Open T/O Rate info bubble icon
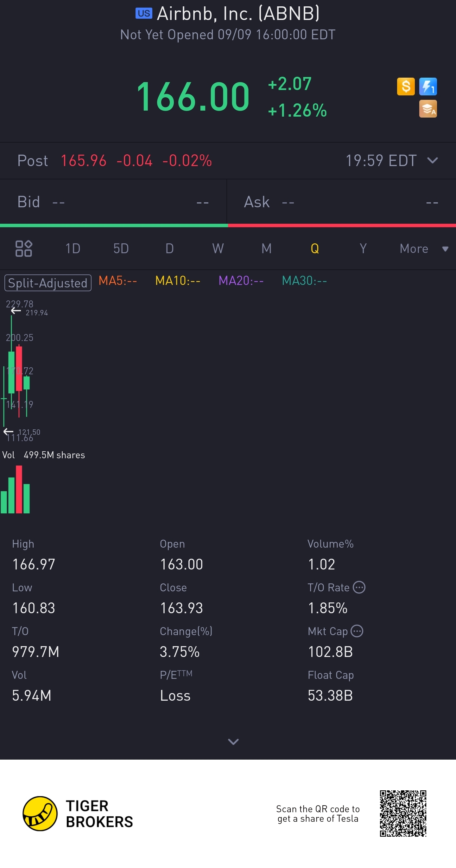 click(359, 587)
